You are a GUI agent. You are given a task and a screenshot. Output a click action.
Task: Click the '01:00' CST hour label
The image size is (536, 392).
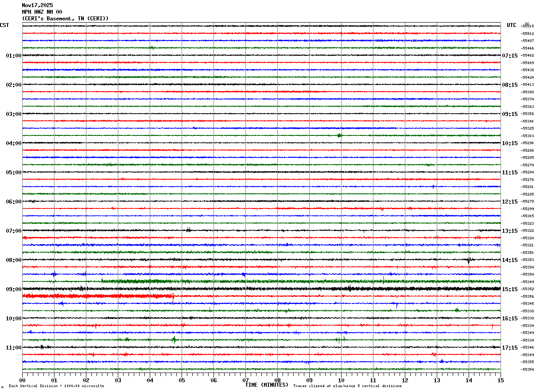coord(14,56)
